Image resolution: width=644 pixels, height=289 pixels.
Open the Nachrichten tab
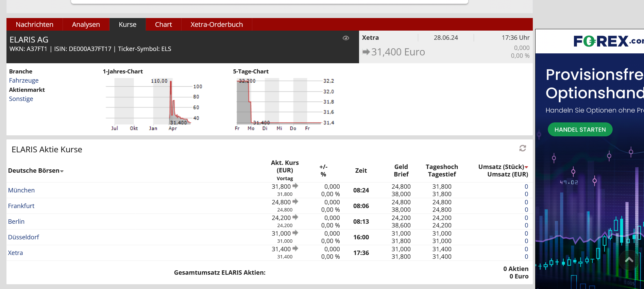pyautogui.click(x=34, y=24)
